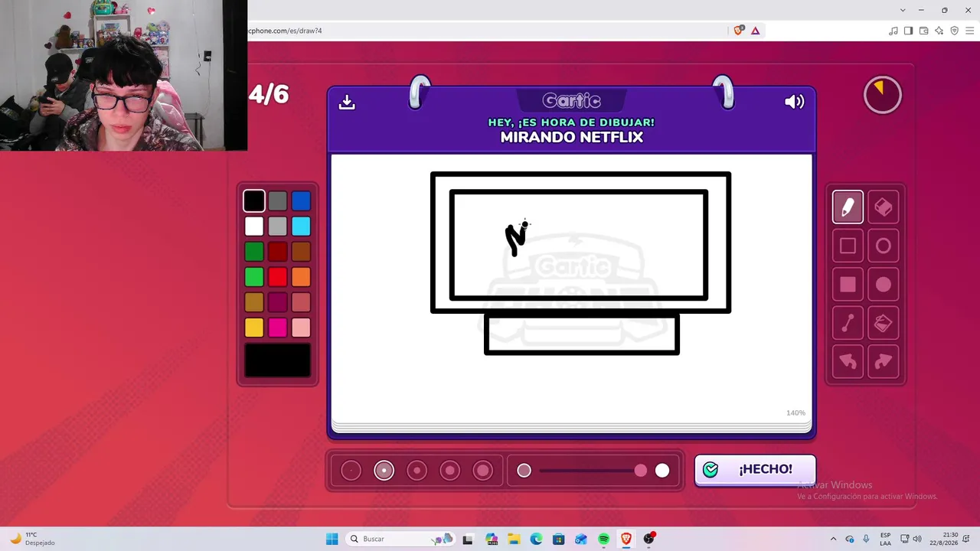Open Spotify from the taskbar
This screenshot has width=980, height=551.
[603, 539]
